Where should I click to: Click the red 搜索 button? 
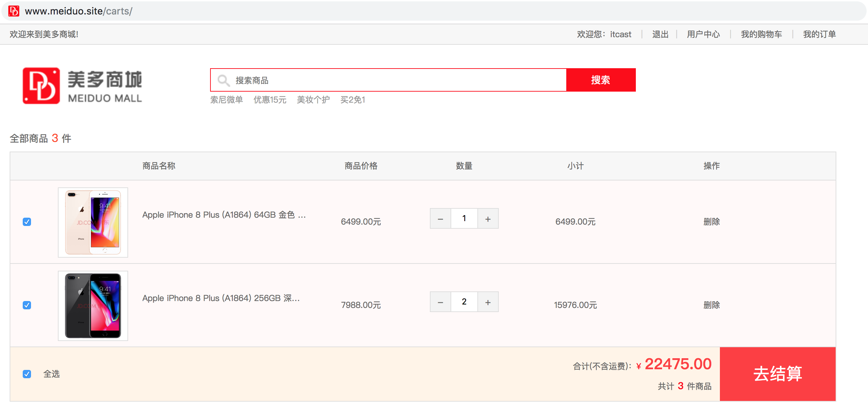coord(601,80)
